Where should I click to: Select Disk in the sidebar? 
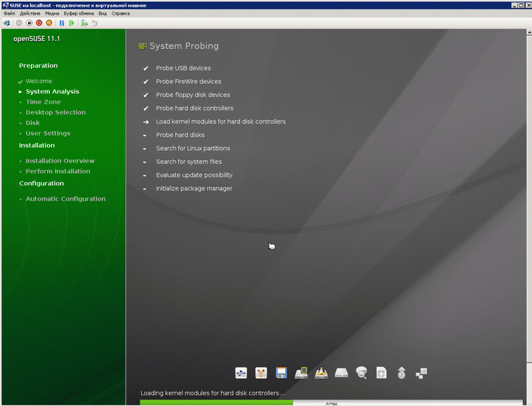(x=33, y=123)
